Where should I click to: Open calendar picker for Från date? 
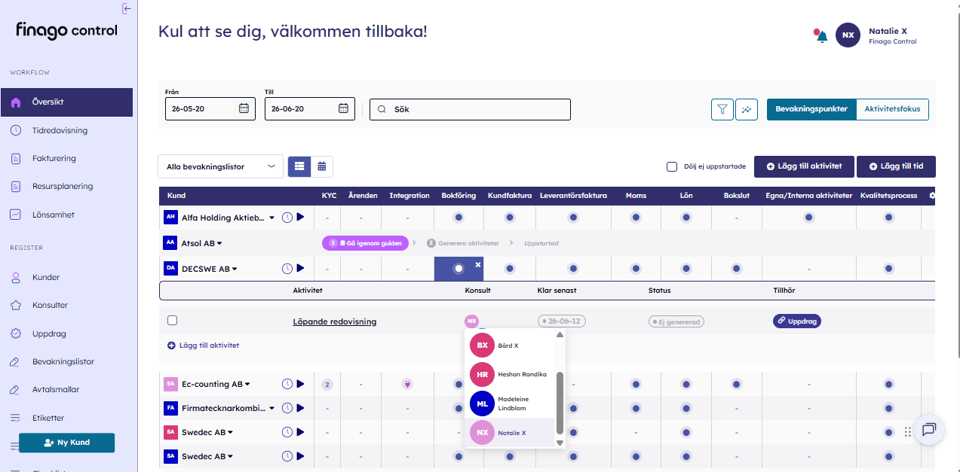tap(244, 109)
